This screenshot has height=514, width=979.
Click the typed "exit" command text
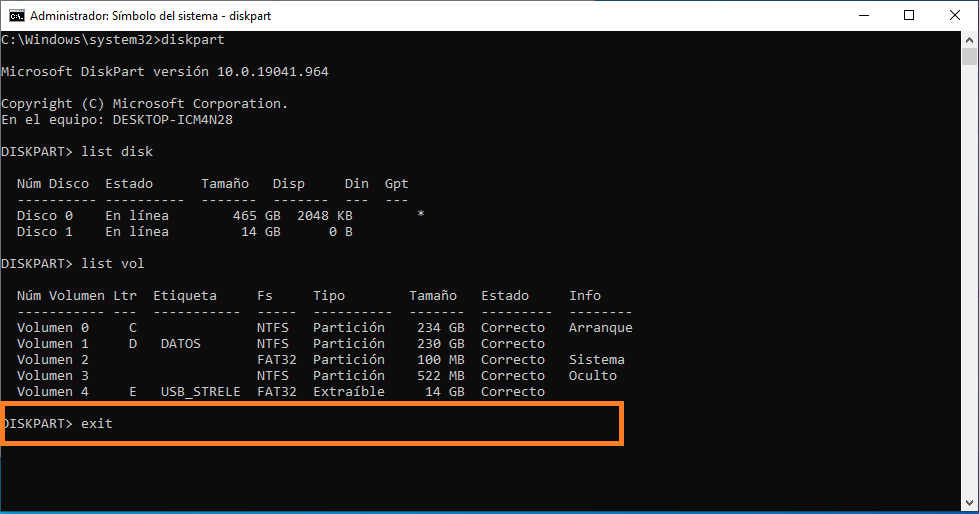pyautogui.click(x=97, y=424)
